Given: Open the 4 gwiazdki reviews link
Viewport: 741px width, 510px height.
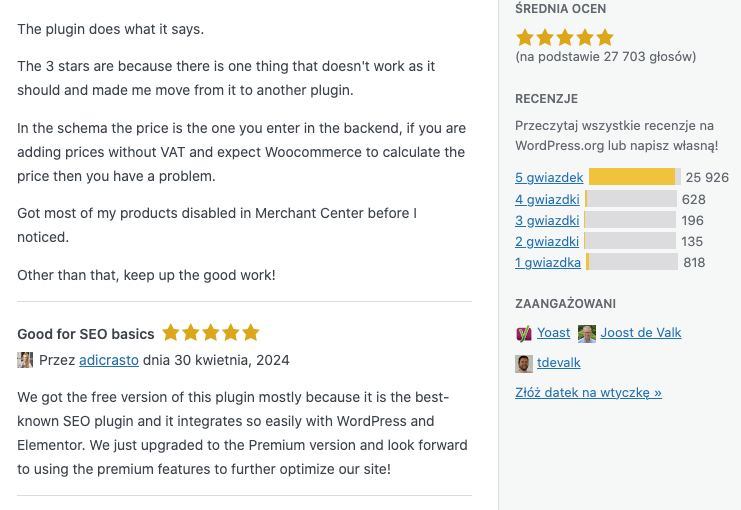Looking at the screenshot, I should pyautogui.click(x=547, y=199).
